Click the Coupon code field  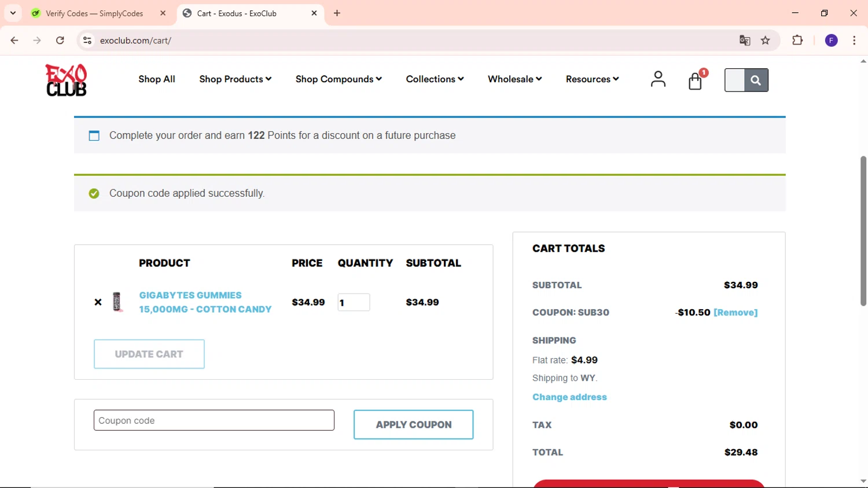(x=214, y=420)
